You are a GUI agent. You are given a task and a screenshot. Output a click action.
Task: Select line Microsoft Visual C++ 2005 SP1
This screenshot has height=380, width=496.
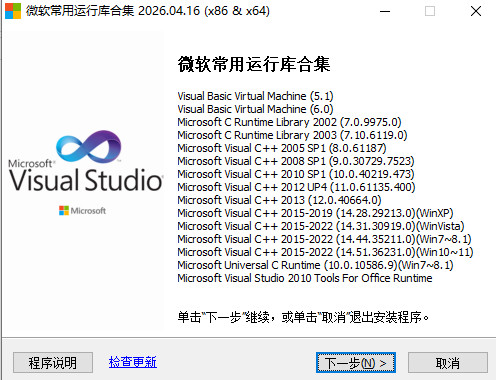point(282,148)
